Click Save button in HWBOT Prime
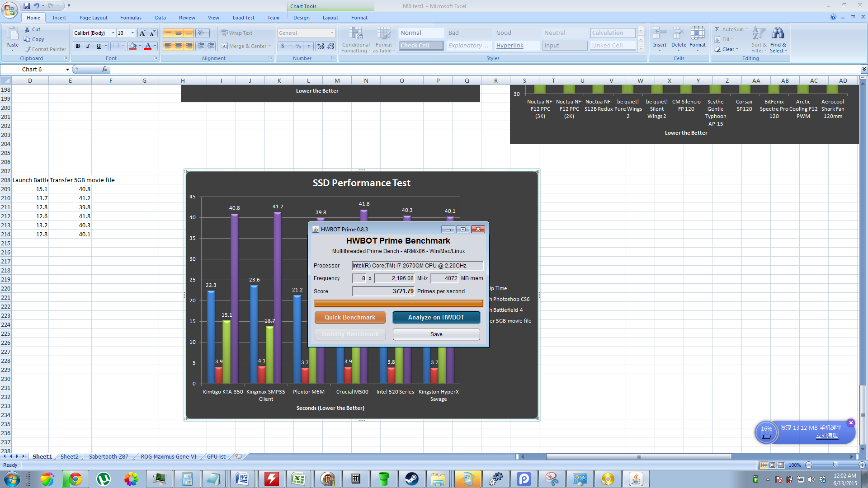Image resolution: width=868 pixels, height=488 pixels. (436, 334)
